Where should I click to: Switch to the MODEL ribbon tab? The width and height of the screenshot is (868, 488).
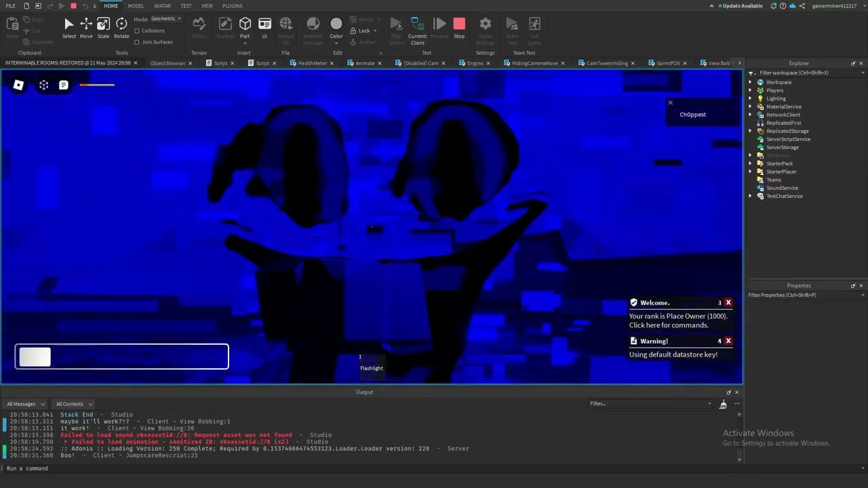136,6
